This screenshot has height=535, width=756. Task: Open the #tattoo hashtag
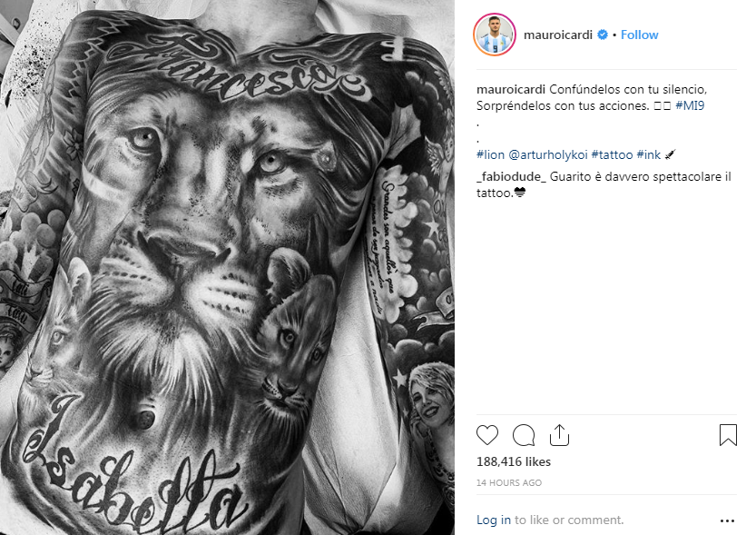point(612,154)
